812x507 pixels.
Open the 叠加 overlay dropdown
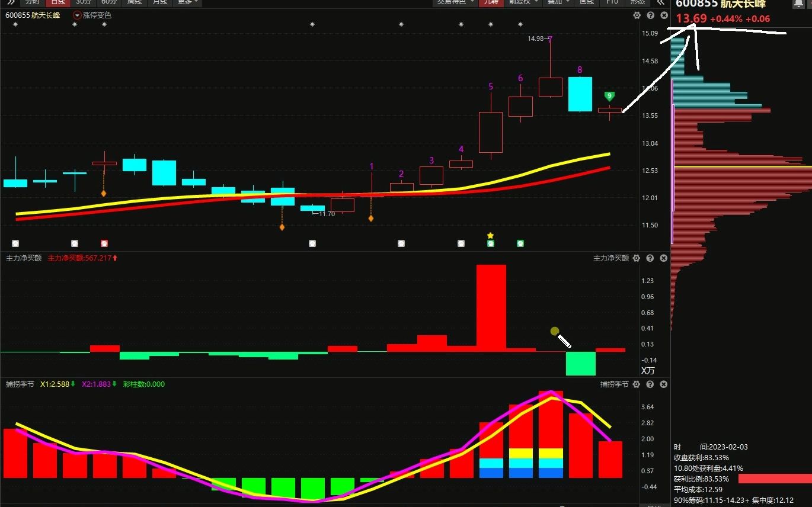[x=558, y=2]
